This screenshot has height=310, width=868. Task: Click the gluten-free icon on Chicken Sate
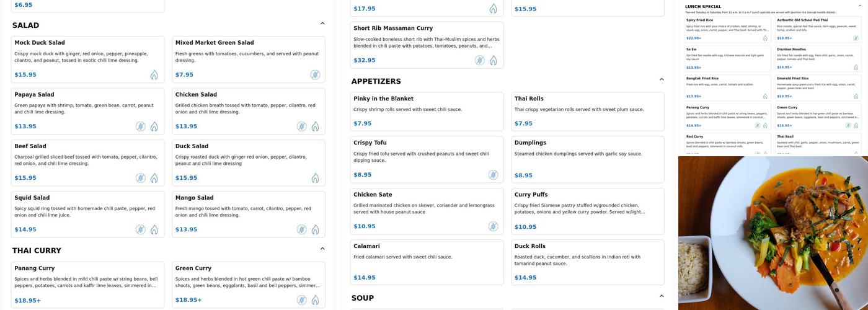click(493, 226)
